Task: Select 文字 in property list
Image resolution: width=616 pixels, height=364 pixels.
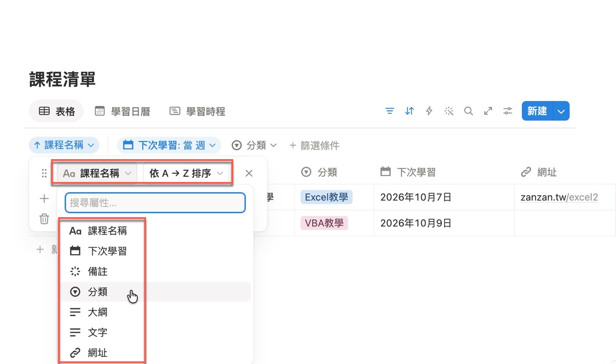Action: [155, 332]
